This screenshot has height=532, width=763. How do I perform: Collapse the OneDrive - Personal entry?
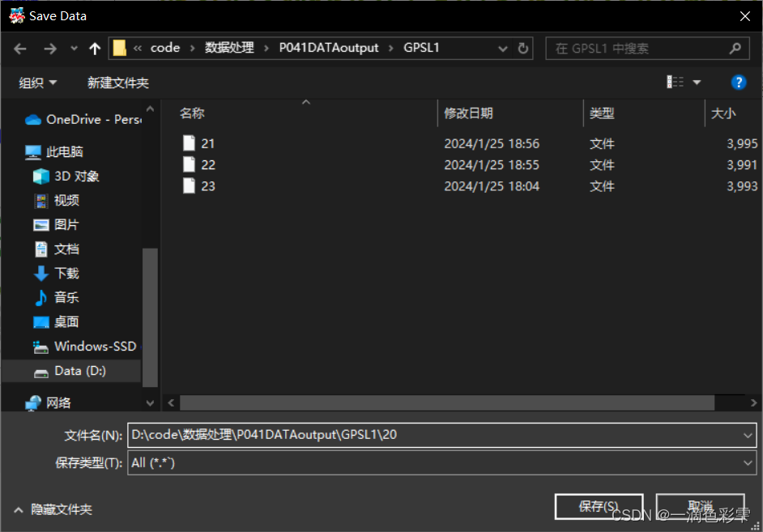tap(18, 119)
